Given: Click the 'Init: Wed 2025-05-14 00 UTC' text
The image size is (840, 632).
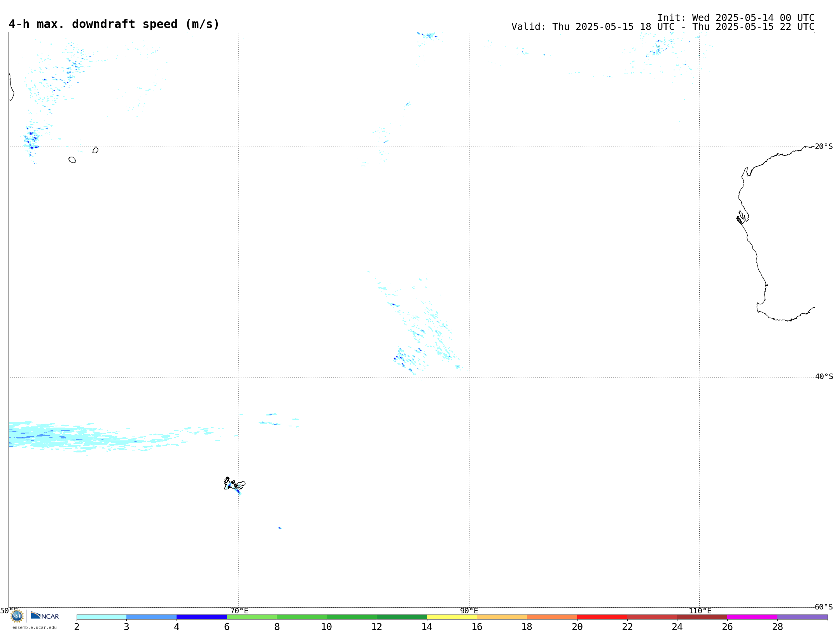Looking at the screenshot, I should 736,18.
